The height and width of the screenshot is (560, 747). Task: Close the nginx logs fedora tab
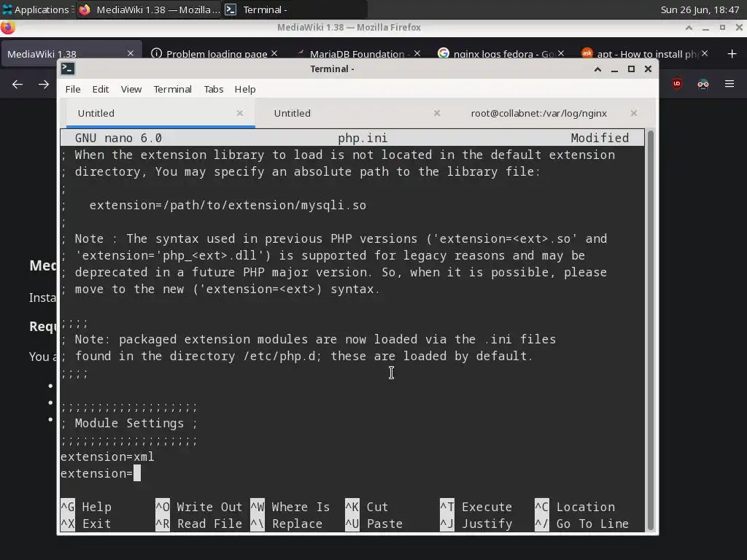point(561,53)
